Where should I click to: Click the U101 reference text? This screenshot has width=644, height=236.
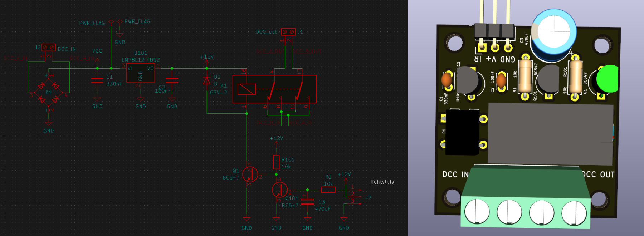pos(141,53)
